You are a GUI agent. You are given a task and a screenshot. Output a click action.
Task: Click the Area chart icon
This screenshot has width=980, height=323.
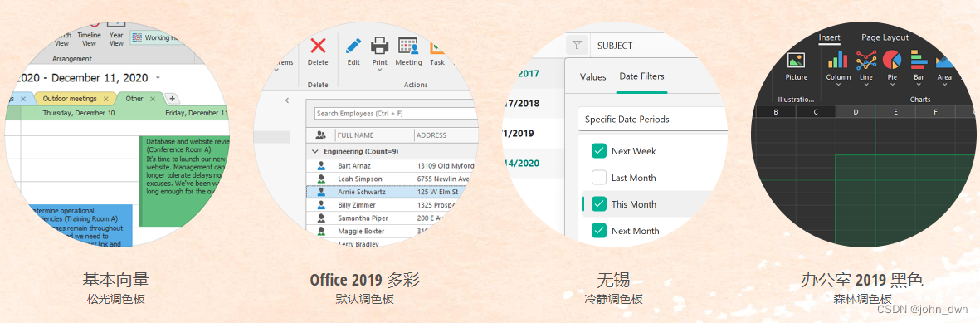click(x=944, y=61)
